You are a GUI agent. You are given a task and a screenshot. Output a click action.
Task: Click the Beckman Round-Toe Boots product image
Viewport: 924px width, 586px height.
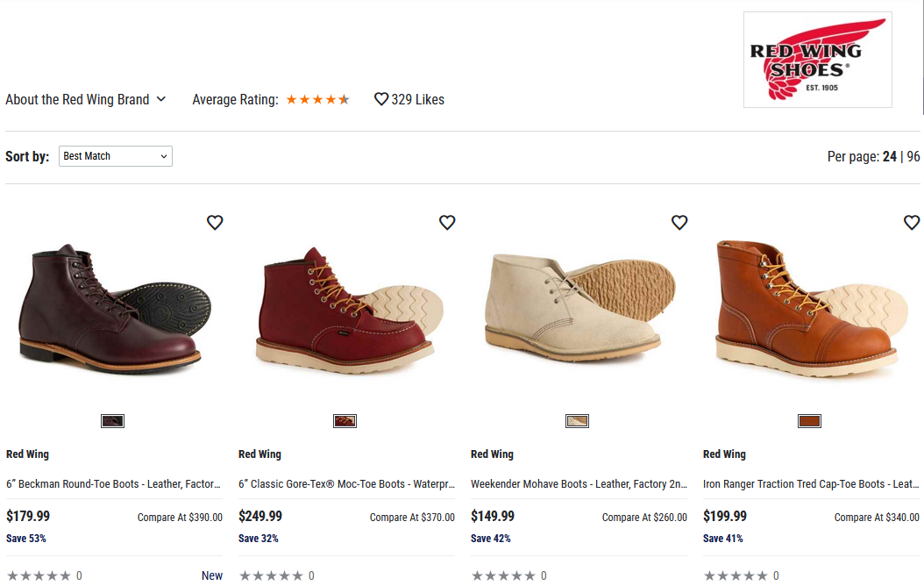tap(115, 309)
